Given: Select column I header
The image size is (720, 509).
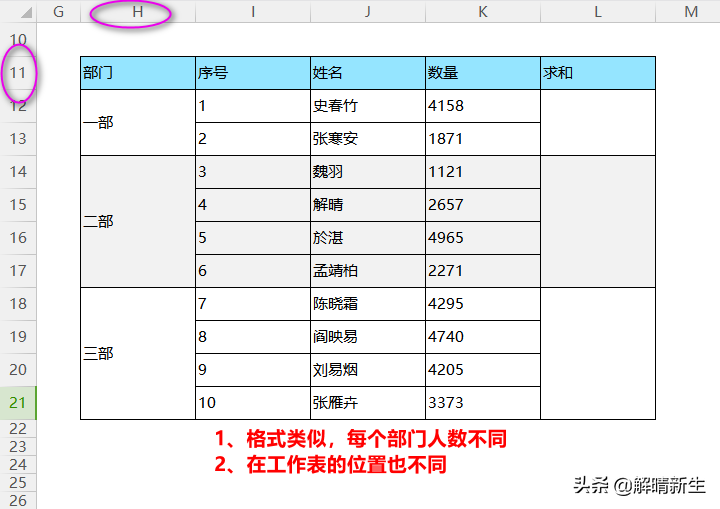Looking at the screenshot, I should pyautogui.click(x=253, y=11).
